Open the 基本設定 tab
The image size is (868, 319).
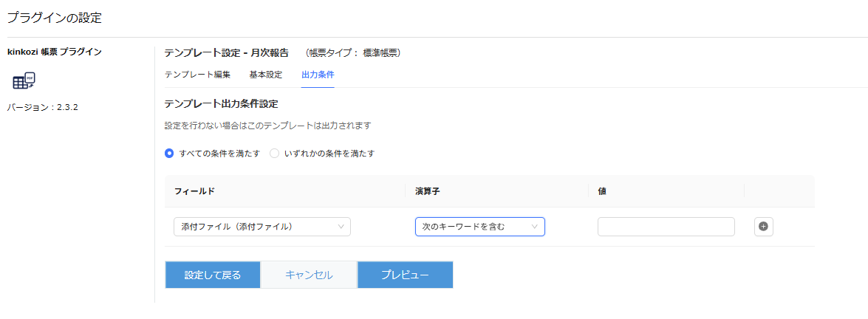[266, 75]
